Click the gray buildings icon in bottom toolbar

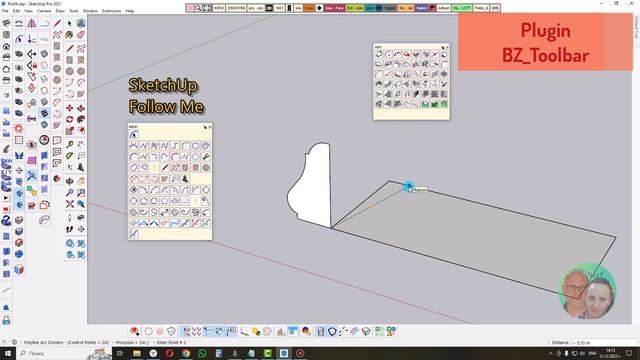pyautogui.click(x=281, y=331)
